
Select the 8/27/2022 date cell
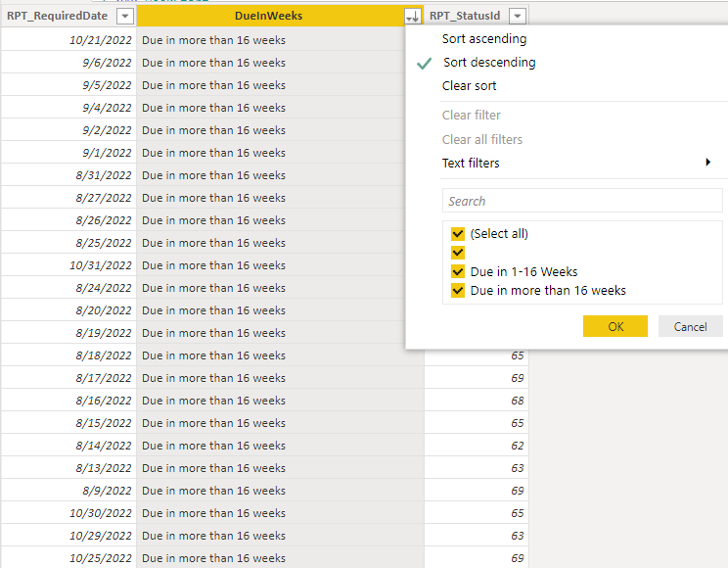[x=68, y=198]
